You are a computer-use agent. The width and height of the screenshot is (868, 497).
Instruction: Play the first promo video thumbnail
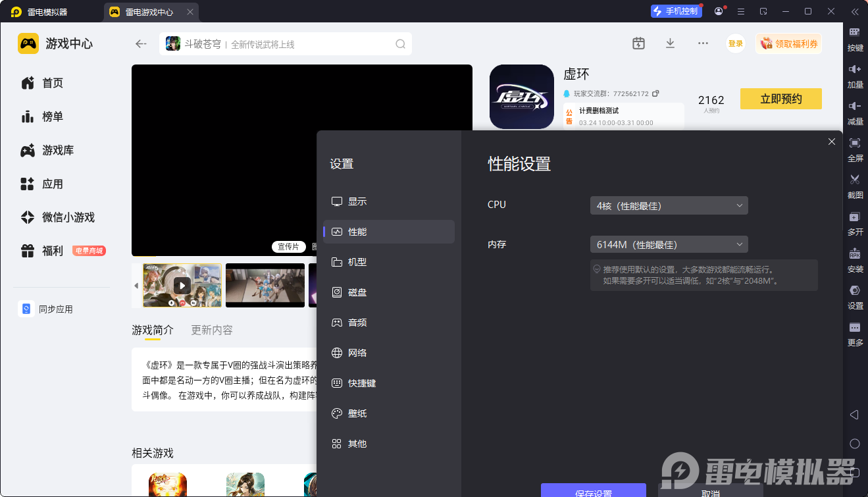(x=182, y=285)
